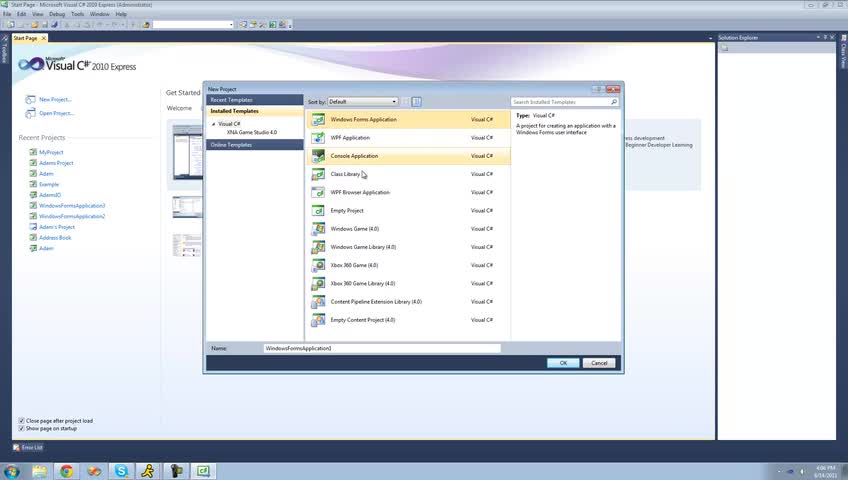This screenshot has width=848, height=480.
Task: Select WPF Application template icon
Action: pyautogui.click(x=318, y=138)
